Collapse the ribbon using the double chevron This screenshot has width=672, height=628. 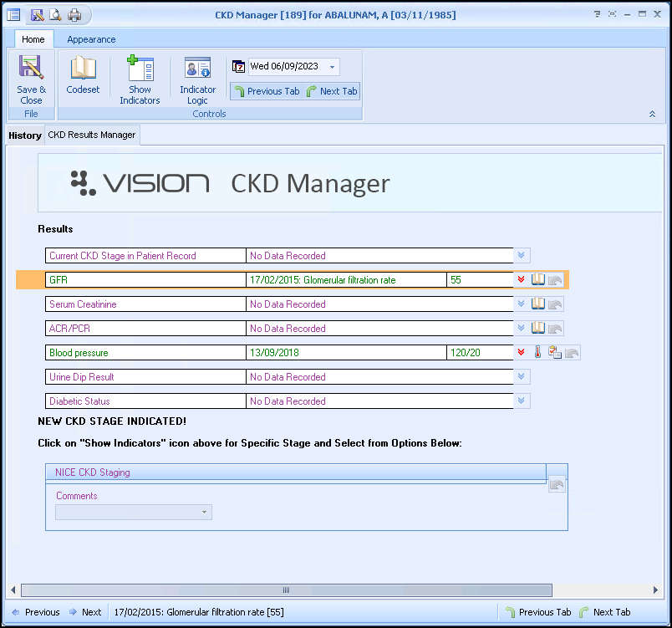[652, 114]
